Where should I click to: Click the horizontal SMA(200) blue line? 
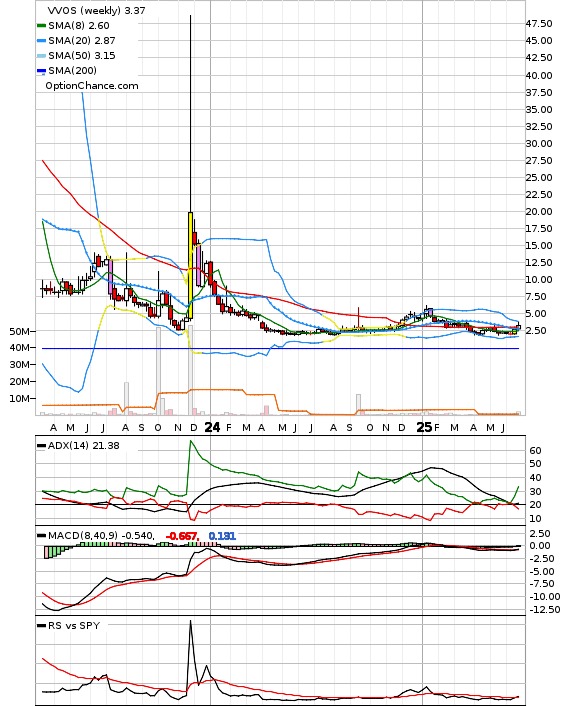pyautogui.click(x=280, y=348)
